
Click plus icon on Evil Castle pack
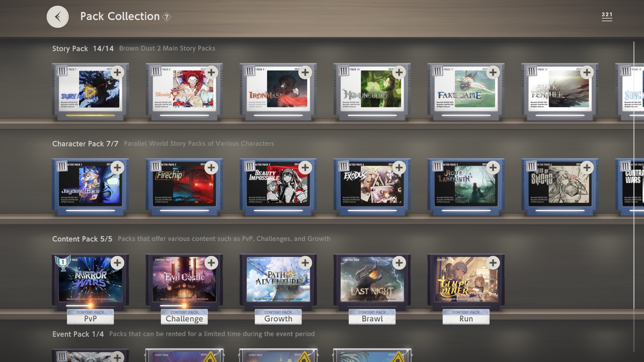click(x=211, y=263)
